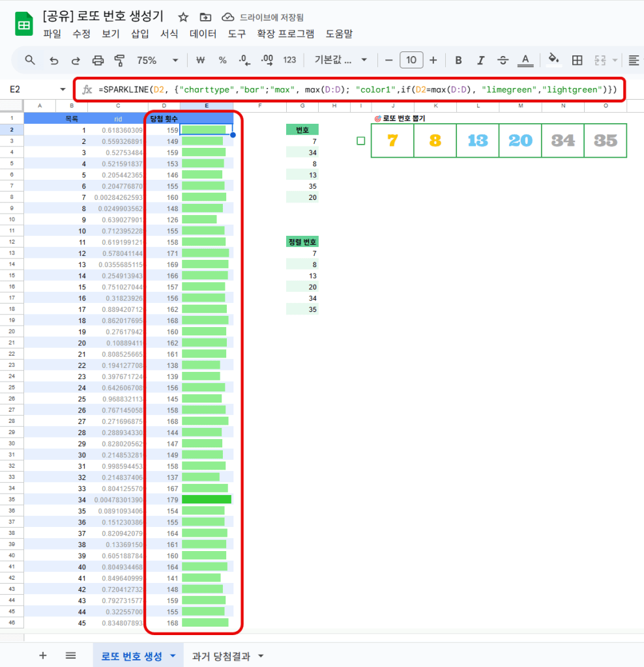This screenshot has width=644, height=667.
Task: Increase font size with plus button
Action: click(433, 61)
